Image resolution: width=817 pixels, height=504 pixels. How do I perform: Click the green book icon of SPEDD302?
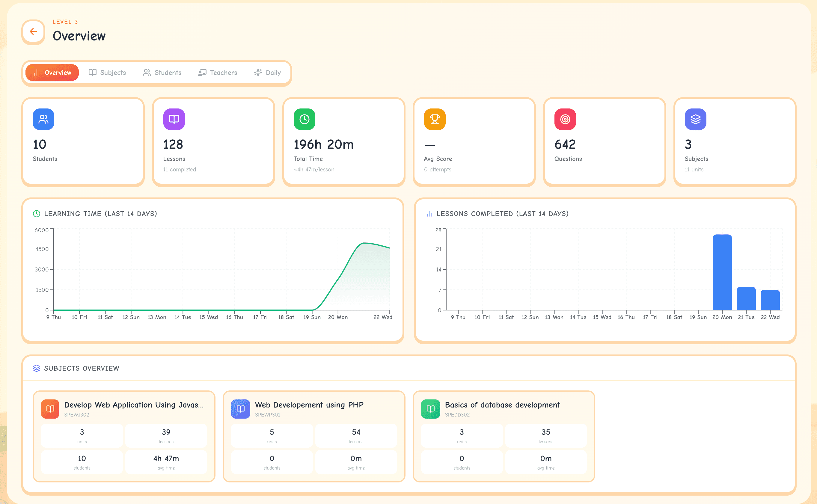coord(430,409)
